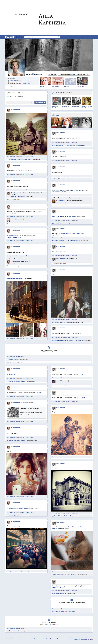Open Карта section thumbnail

point(70,81)
